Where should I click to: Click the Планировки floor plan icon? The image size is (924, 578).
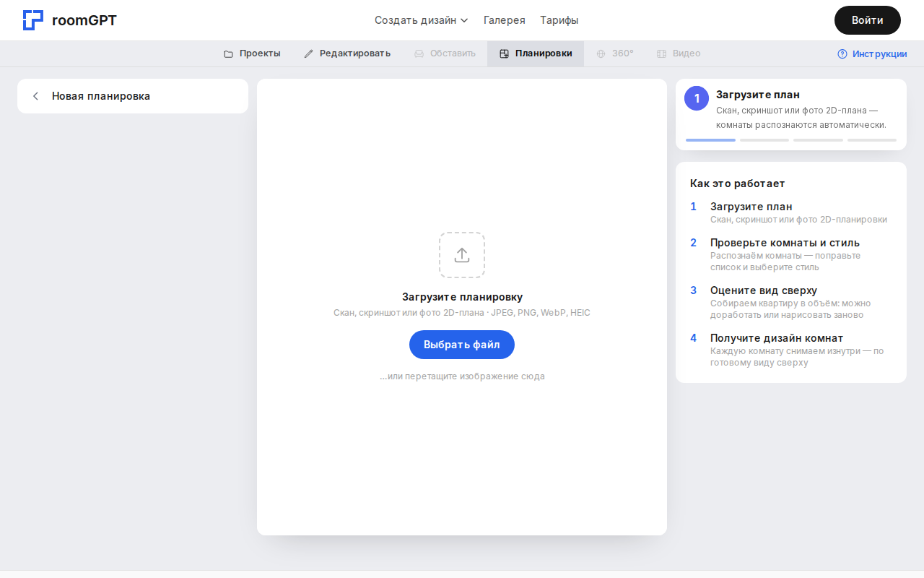(x=504, y=53)
